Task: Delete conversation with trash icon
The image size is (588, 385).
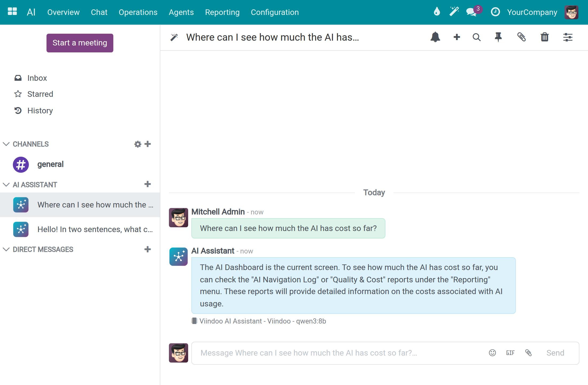Action: pos(545,37)
